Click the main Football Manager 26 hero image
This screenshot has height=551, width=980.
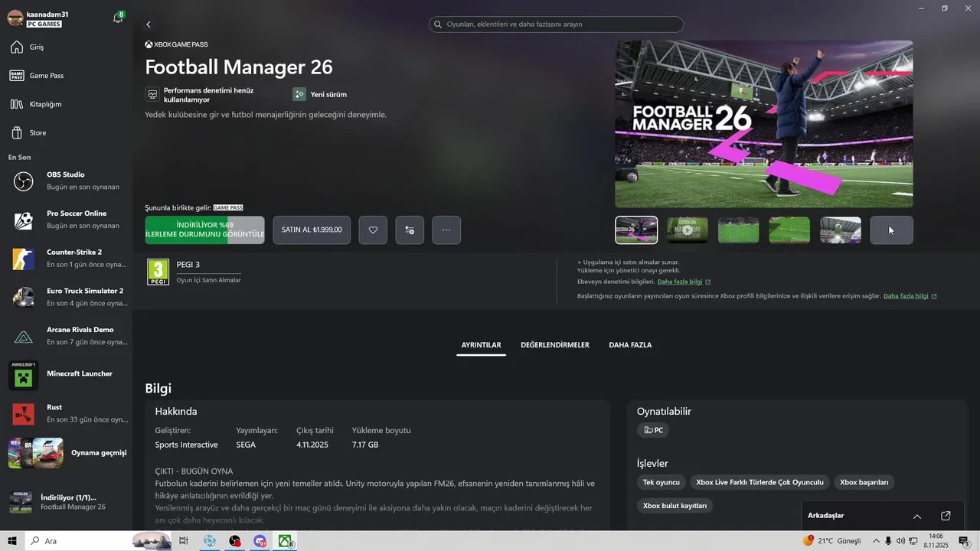coord(764,124)
